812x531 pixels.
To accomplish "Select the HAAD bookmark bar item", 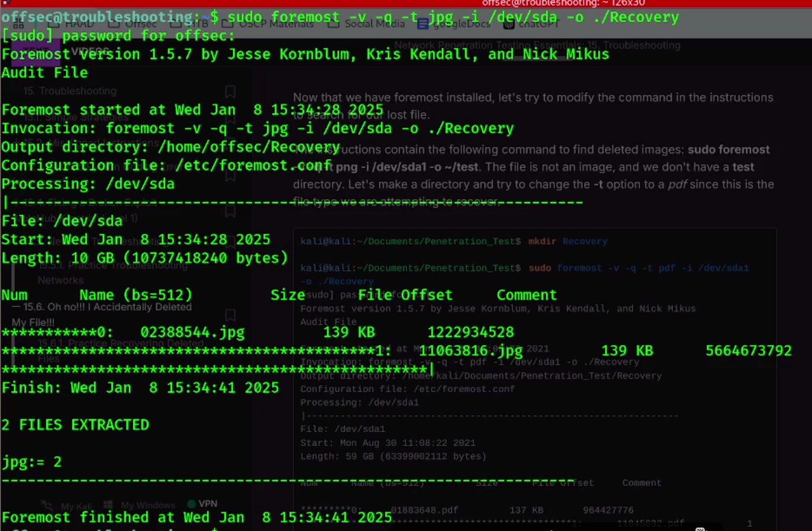I will coord(79,24).
